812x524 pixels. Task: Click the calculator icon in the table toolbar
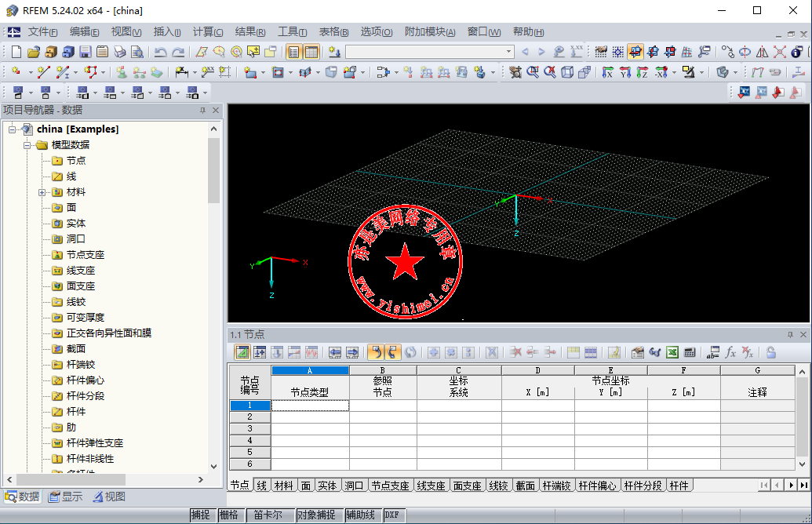pos(690,353)
